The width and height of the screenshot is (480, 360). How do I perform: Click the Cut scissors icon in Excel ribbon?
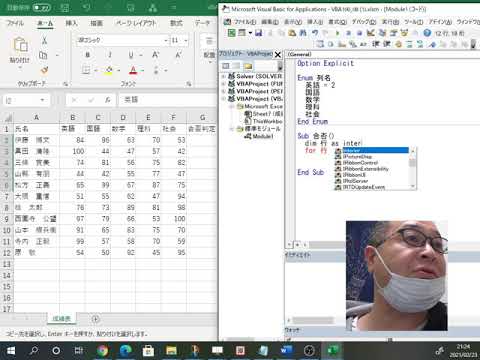(x=44, y=40)
